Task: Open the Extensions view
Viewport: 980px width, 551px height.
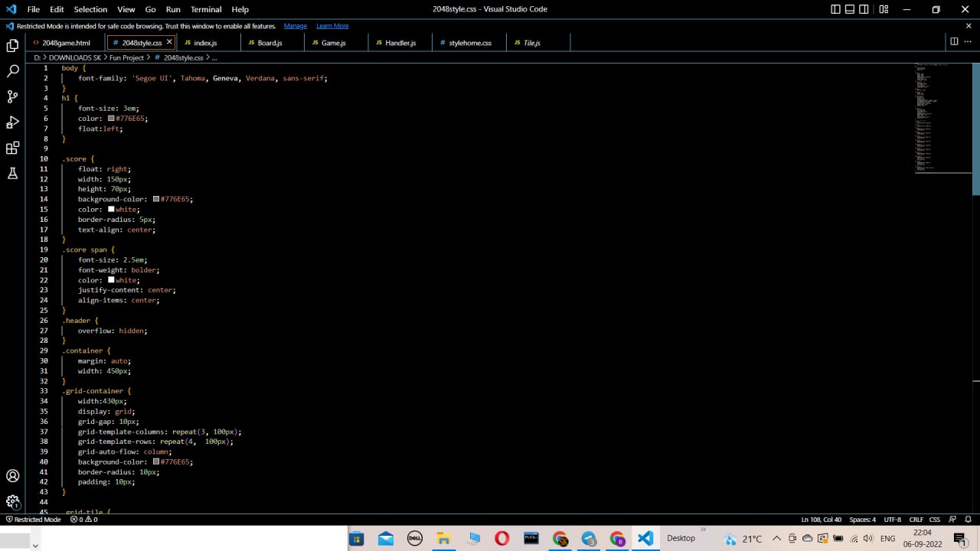Action: (12, 148)
